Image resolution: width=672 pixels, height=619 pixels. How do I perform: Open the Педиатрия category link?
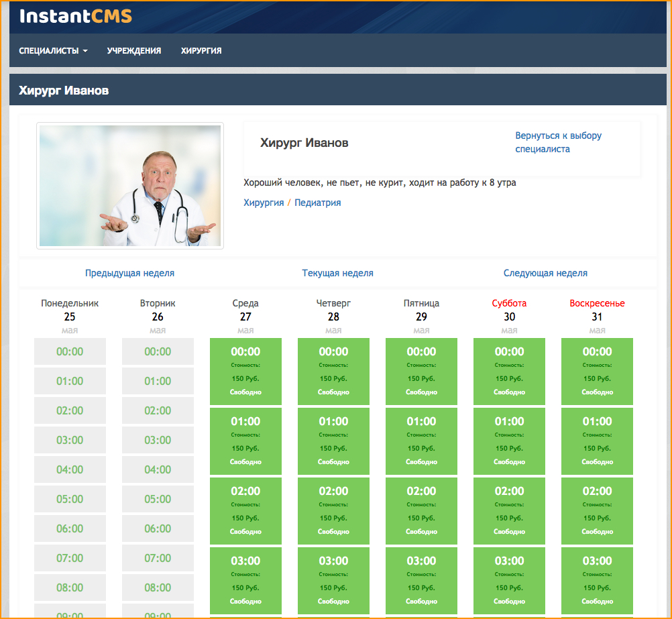[318, 203]
